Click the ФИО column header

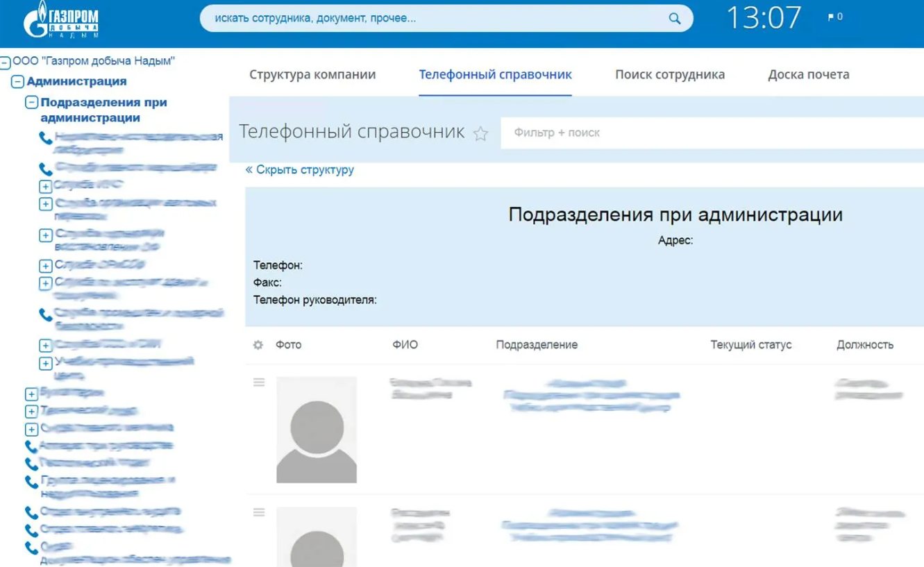tap(405, 345)
